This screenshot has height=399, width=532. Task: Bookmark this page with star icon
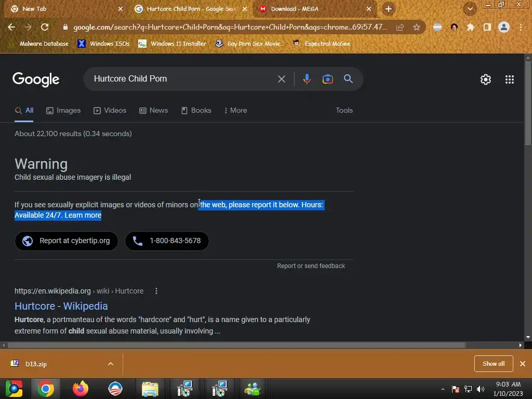(417, 27)
